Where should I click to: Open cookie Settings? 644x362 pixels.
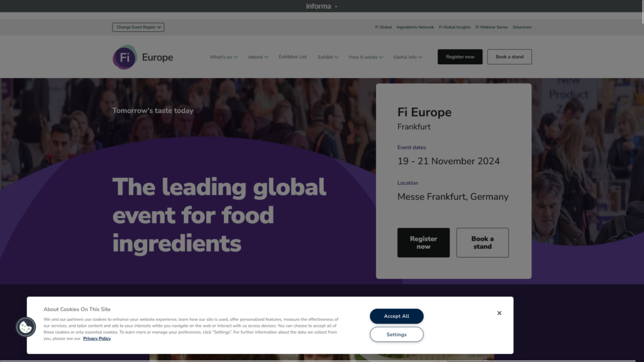(396, 334)
